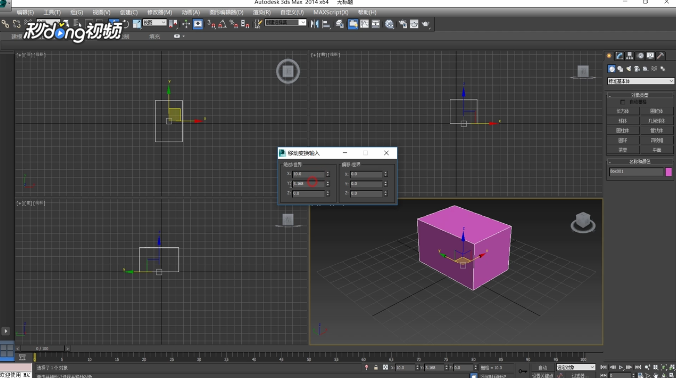Open Rendered Frame Window
This screenshot has width=676, height=378.
point(414,24)
